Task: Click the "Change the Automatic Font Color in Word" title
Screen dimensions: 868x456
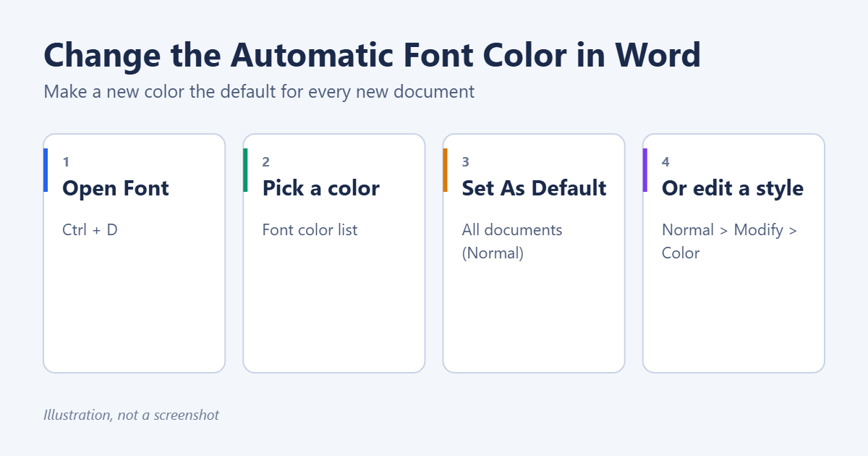Action: [x=373, y=55]
